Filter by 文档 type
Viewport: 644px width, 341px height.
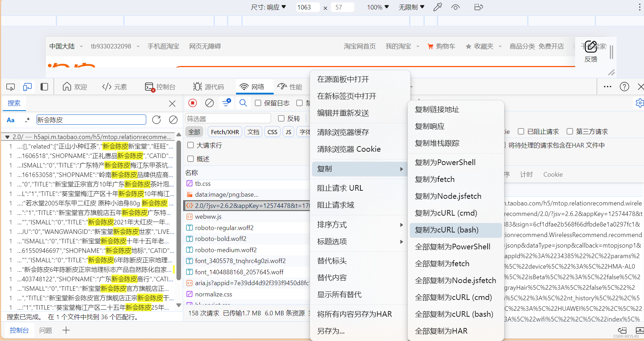coord(253,132)
